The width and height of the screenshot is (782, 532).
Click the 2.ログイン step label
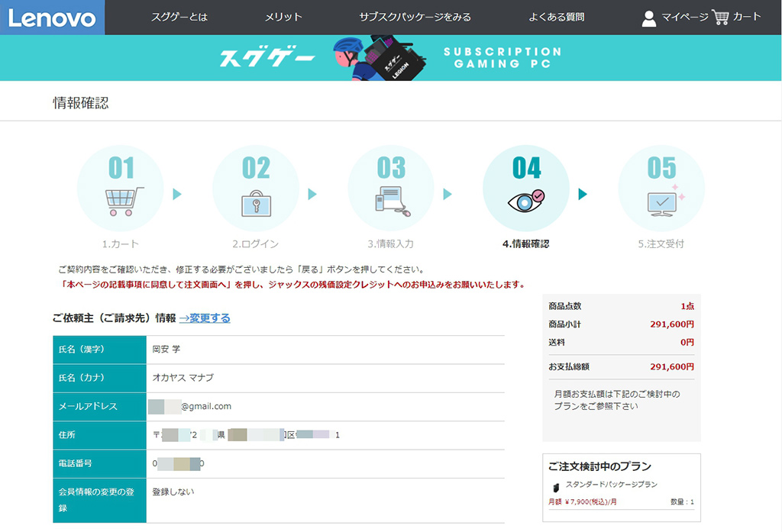click(255, 243)
